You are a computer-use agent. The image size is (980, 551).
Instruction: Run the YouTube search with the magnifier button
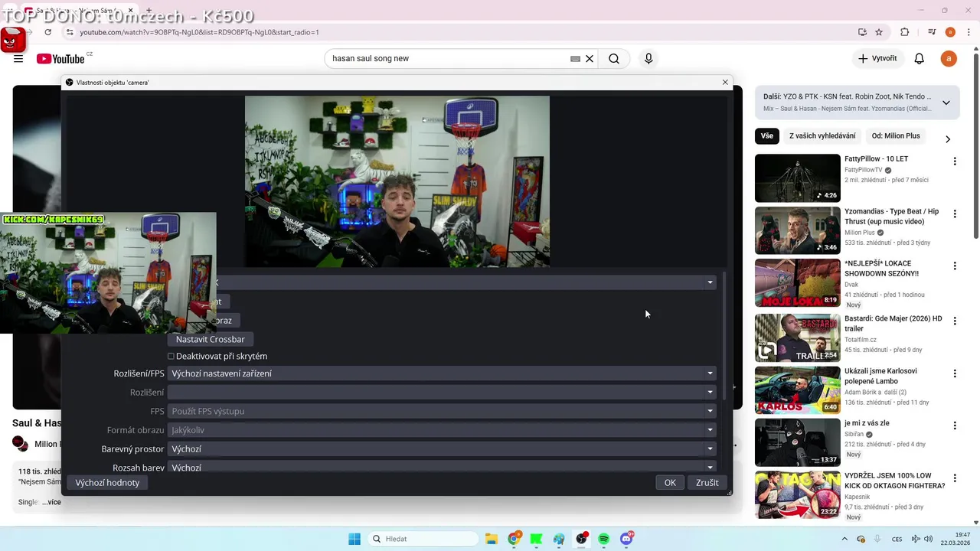click(x=614, y=59)
